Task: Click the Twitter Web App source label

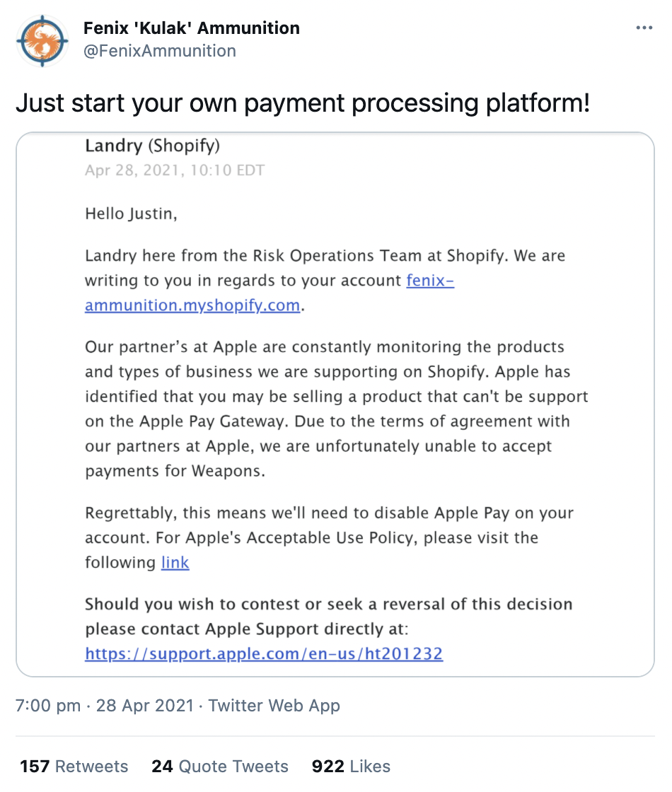Action: [x=274, y=705]
